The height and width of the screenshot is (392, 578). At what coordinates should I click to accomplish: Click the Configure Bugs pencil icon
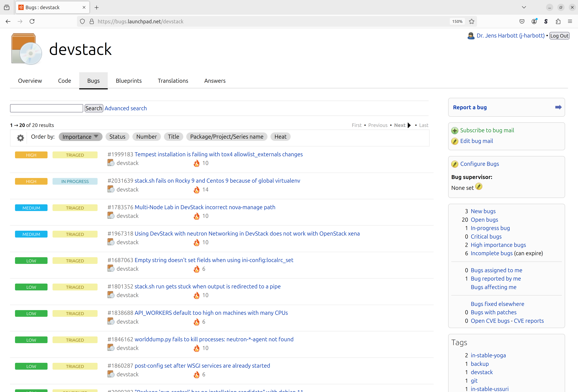[x=454, y=164]
